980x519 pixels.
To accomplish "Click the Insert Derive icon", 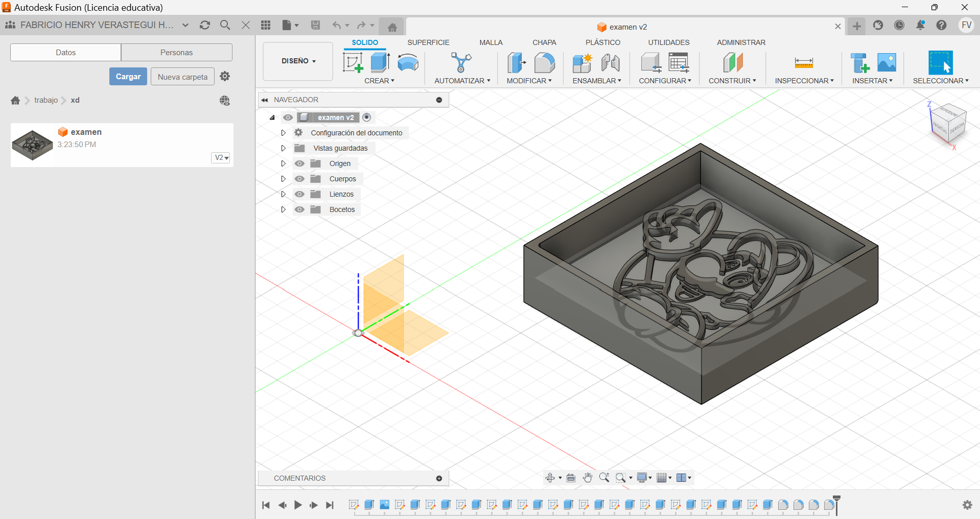I will tap(859, 63).
